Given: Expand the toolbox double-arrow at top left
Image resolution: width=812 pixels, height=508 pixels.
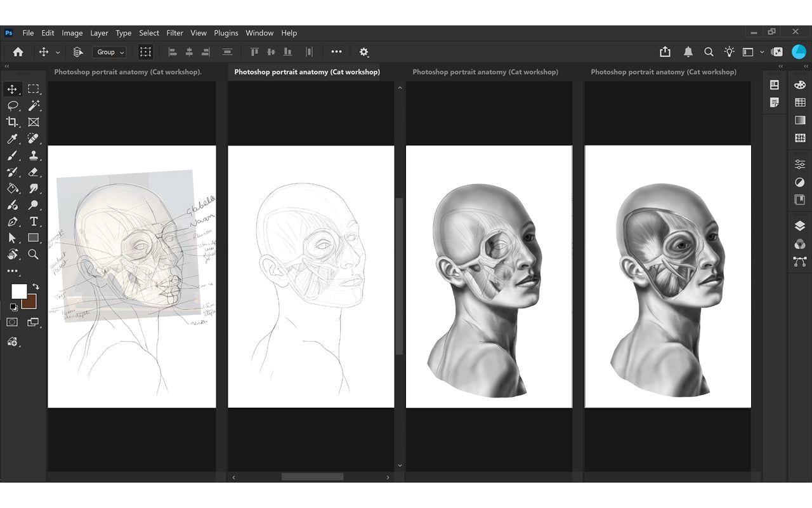Looking at the screenshot, I should coord(7,66).
